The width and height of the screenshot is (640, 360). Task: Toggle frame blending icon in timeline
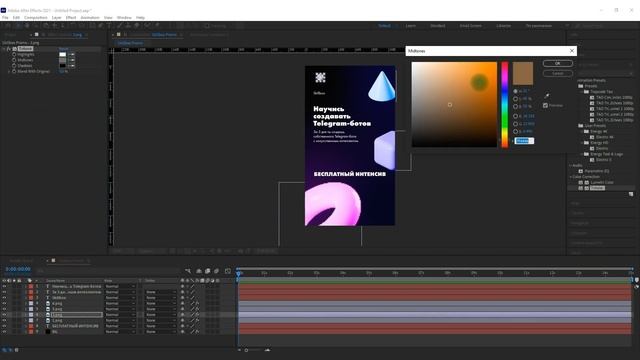pos(207,271)
